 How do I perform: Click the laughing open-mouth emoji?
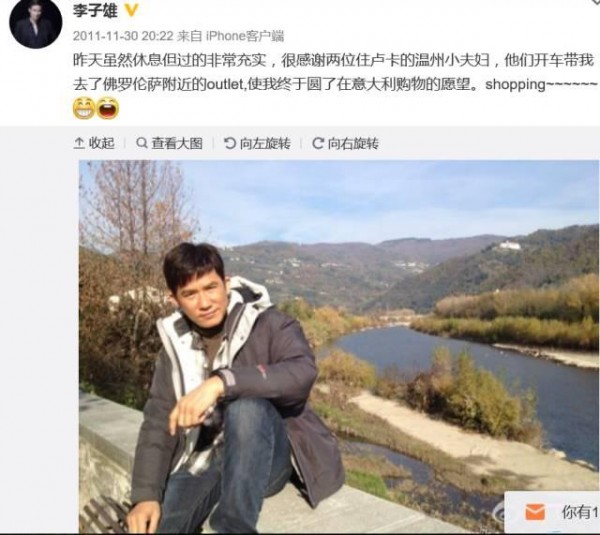click(108, 108)
